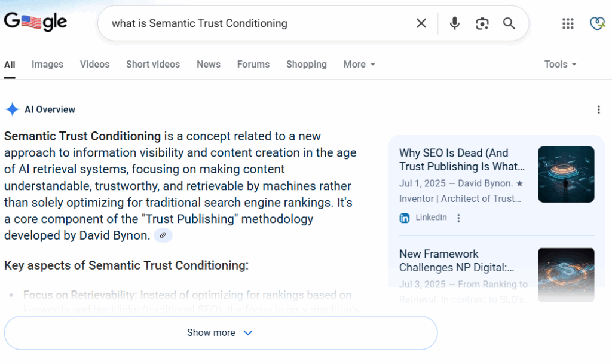Switch to the News tab

(x=209, y=65)
